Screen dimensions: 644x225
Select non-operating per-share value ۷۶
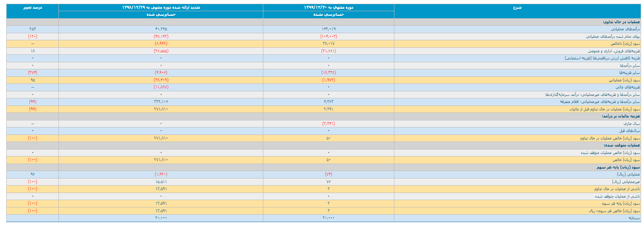[328, 182]
